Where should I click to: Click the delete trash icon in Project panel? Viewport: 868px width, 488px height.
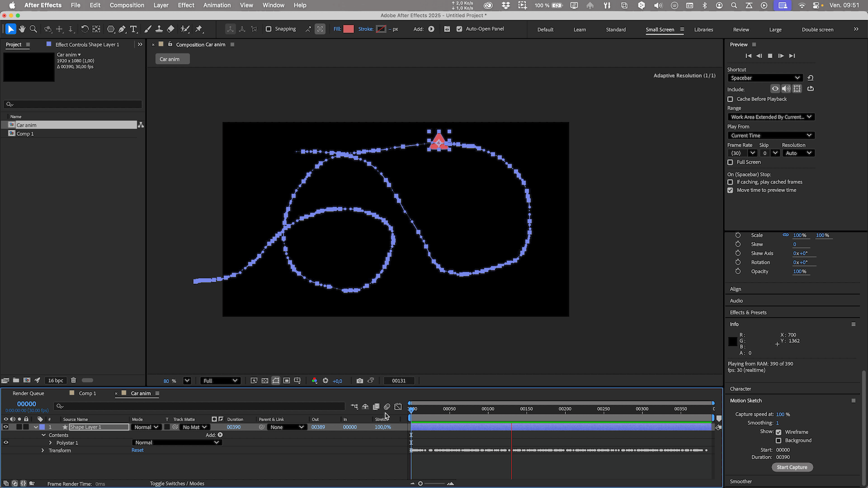tap(73, 380)
